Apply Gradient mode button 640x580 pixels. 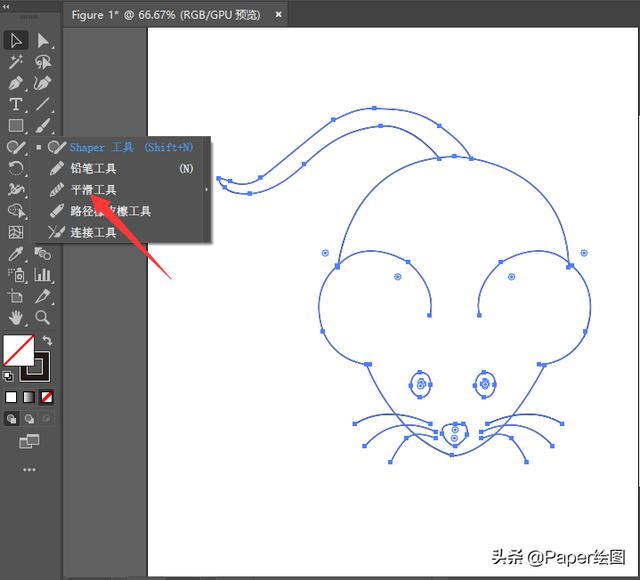pyautogui.click(x=29, y=397)
